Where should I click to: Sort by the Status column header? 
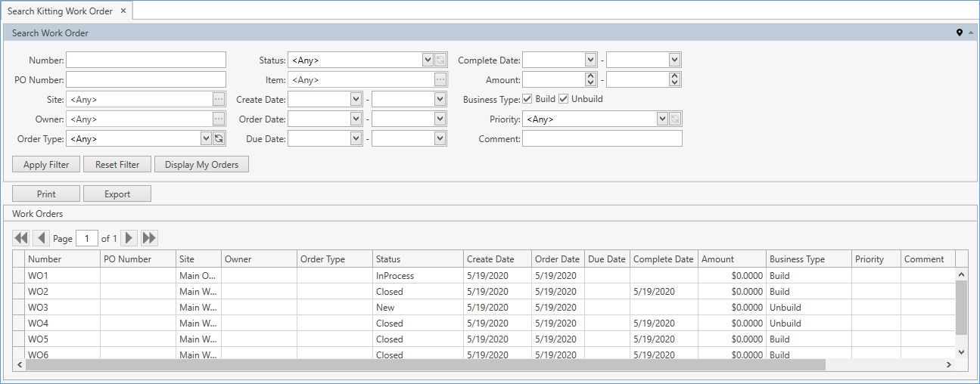(417, 259)
